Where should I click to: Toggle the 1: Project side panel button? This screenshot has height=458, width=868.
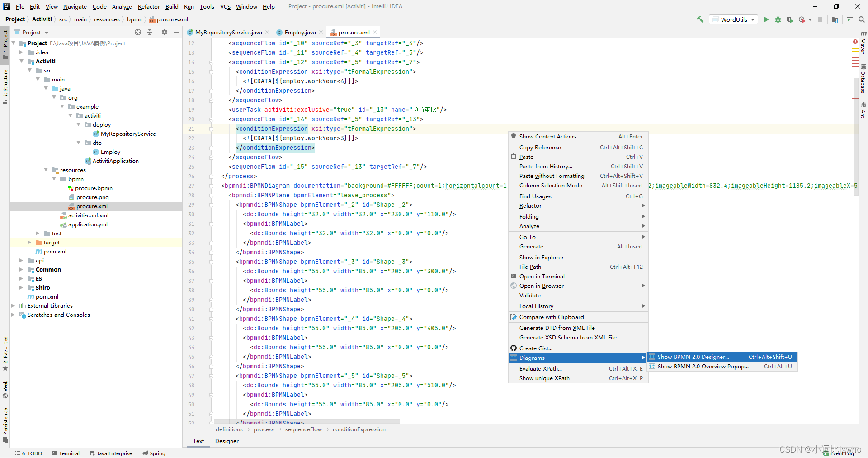coord(5,44)
